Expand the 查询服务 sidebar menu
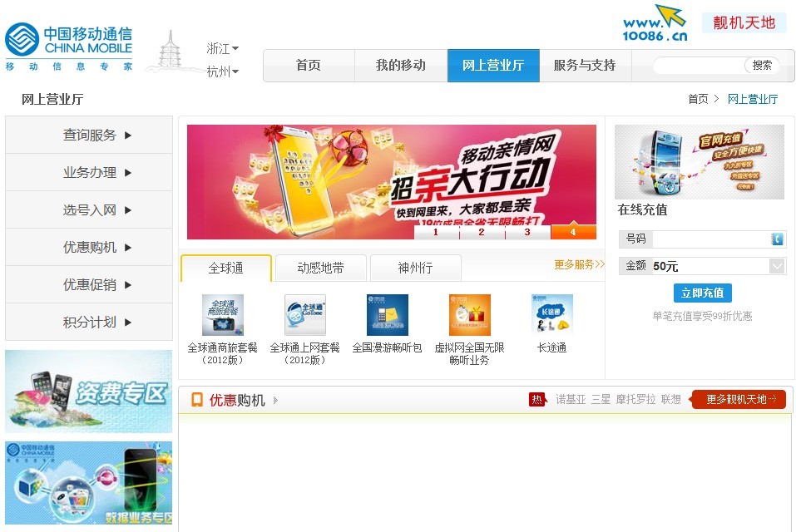Viewport: 796px width, 532px height. coord(89,135)
